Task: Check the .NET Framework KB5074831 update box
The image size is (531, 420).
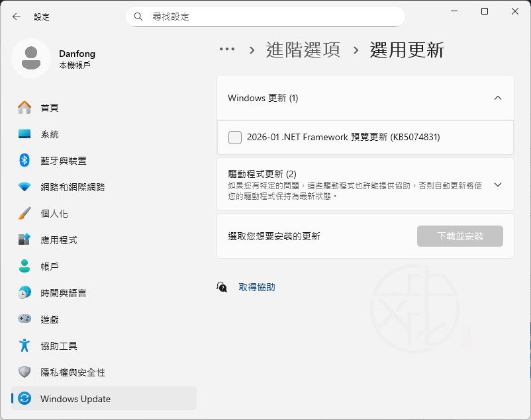Action: [235, 138]
